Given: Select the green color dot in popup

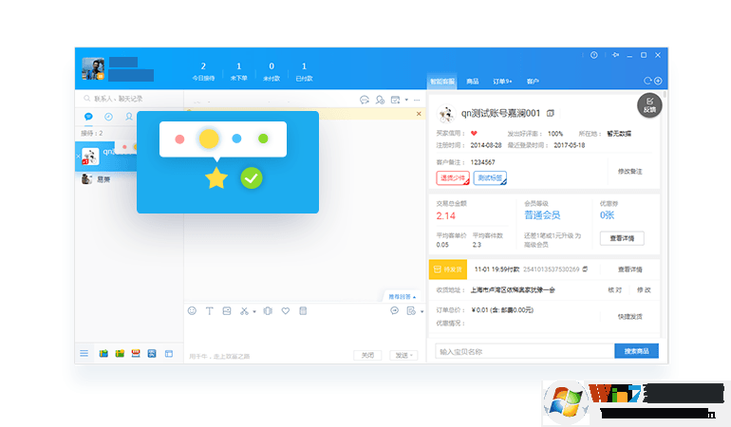Looking at the screenshot, I should point(263,138).
